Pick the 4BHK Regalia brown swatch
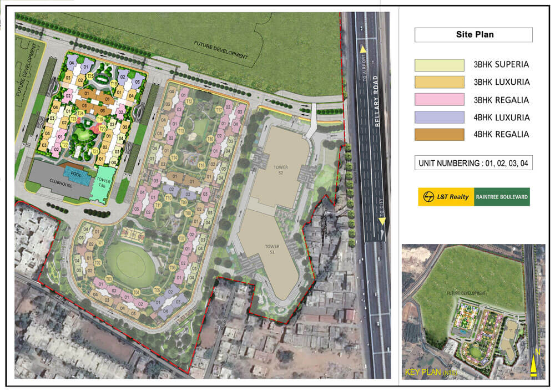Viewport: 555px width, 392px height. (x=439, y=134)
